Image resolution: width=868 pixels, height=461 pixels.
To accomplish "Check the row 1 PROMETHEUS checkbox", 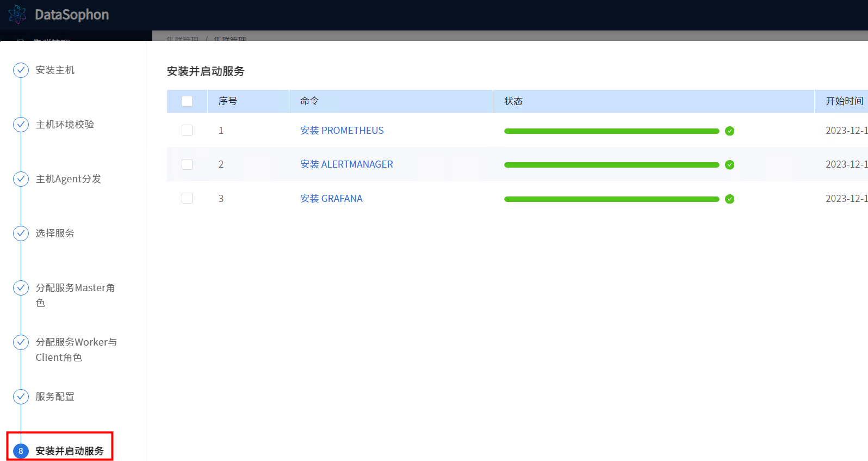I will tap(187, 131).
